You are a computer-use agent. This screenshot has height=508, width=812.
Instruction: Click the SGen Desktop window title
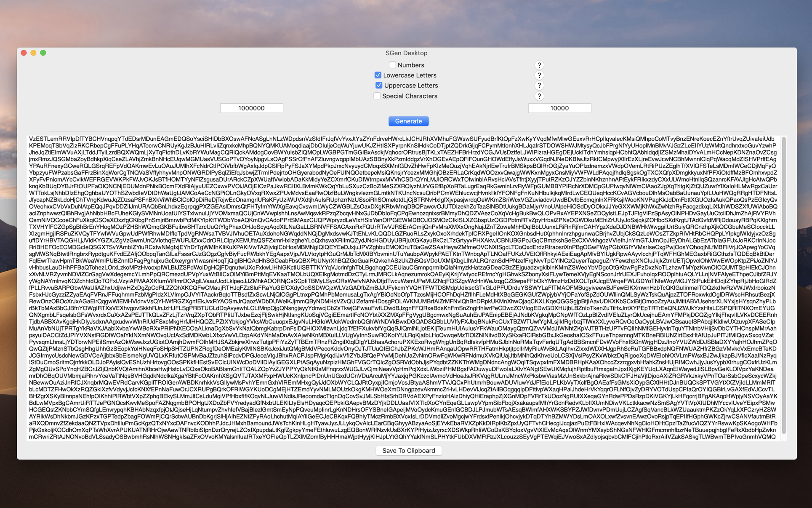click(406, 53)
